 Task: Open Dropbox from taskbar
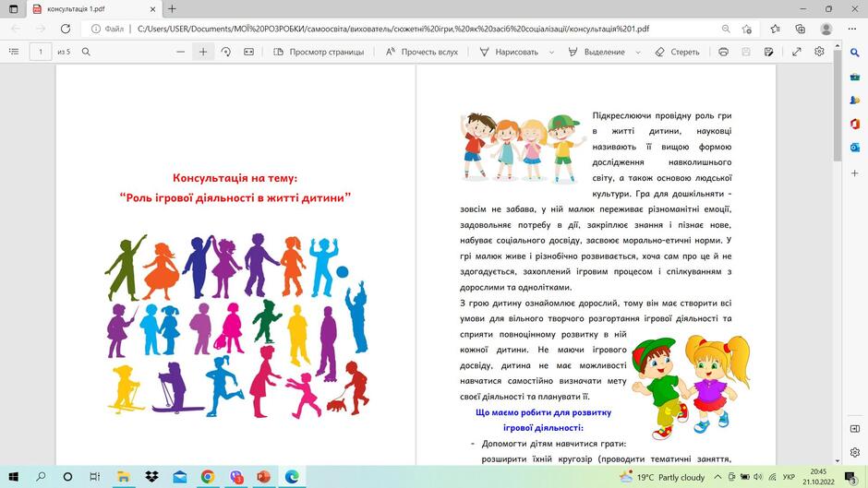pyautogui.click(x=151, y=476)
